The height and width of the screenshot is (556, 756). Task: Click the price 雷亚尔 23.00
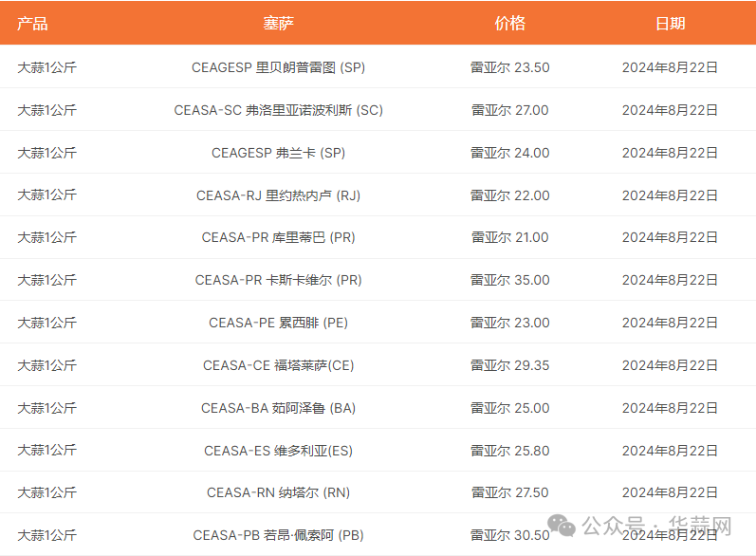point(509,323)
